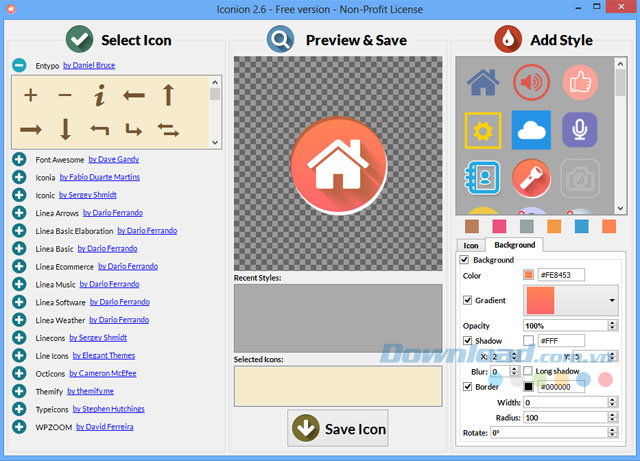Enable the Long shadow checkbox
Image resolution: width=640 pixels, height=461 pixels.
(528, 371)
